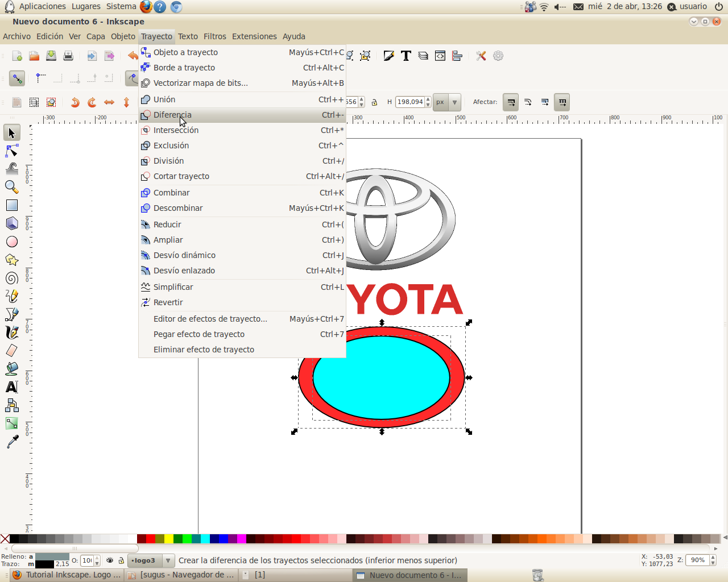Select the eraser tool
Viewport: 728px width, 582px height.
(11, 351)
